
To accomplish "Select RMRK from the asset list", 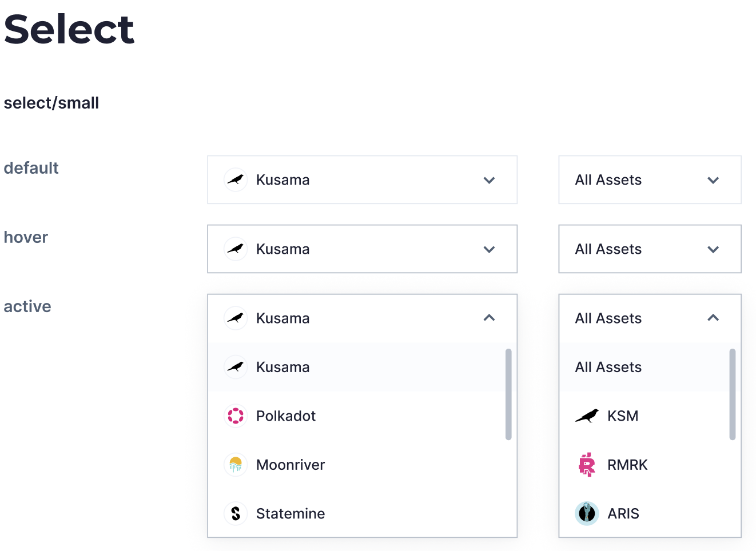I will pos(627,465).
